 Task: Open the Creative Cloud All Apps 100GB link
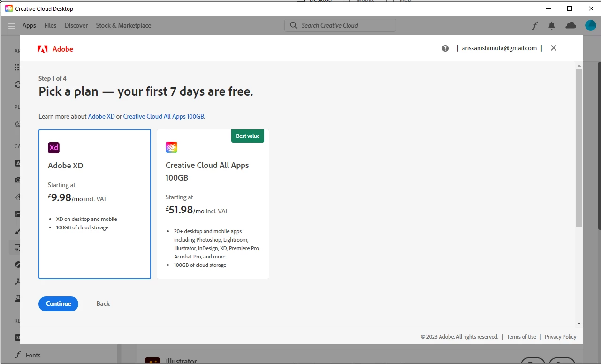tap(164, 116)
